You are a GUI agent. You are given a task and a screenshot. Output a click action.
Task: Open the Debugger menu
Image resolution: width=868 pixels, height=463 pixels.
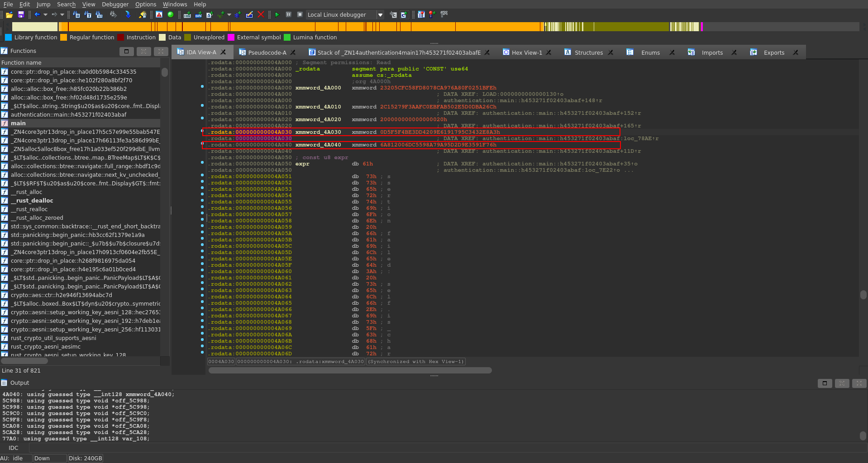115,5
